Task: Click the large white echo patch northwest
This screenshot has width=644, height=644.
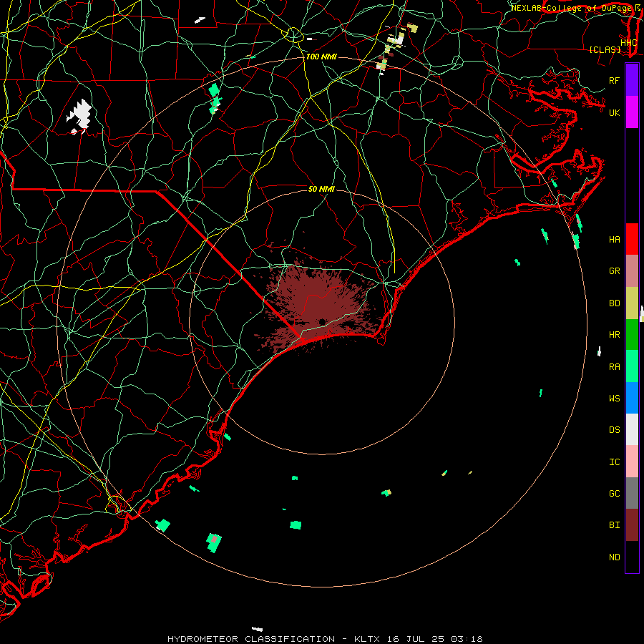Action: 79,115
